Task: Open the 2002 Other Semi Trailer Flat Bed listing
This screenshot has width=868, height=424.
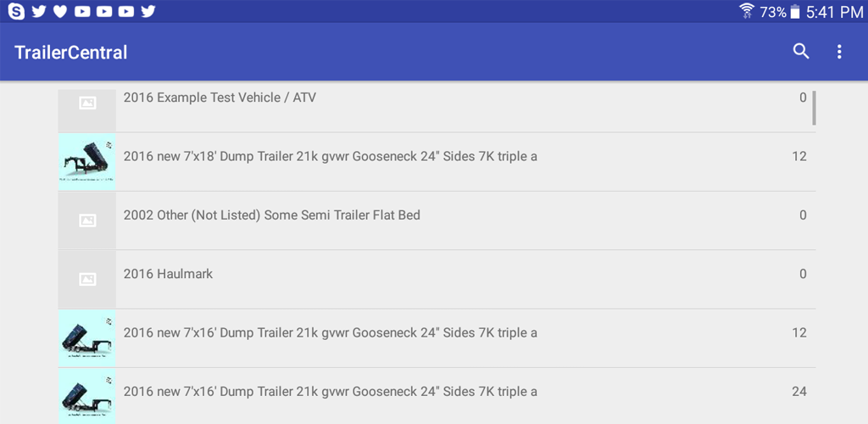Action: [x=437, y=220]
